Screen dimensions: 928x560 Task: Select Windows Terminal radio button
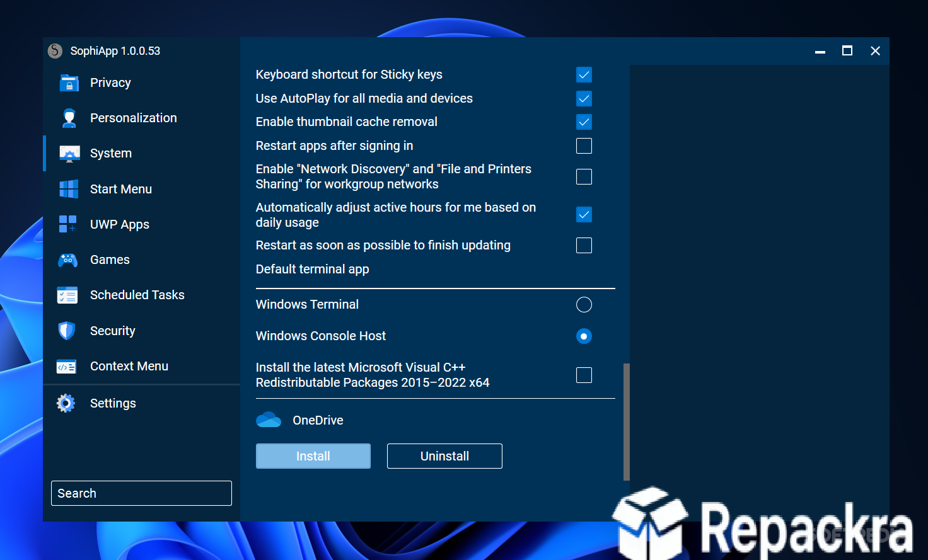[584, 305]
